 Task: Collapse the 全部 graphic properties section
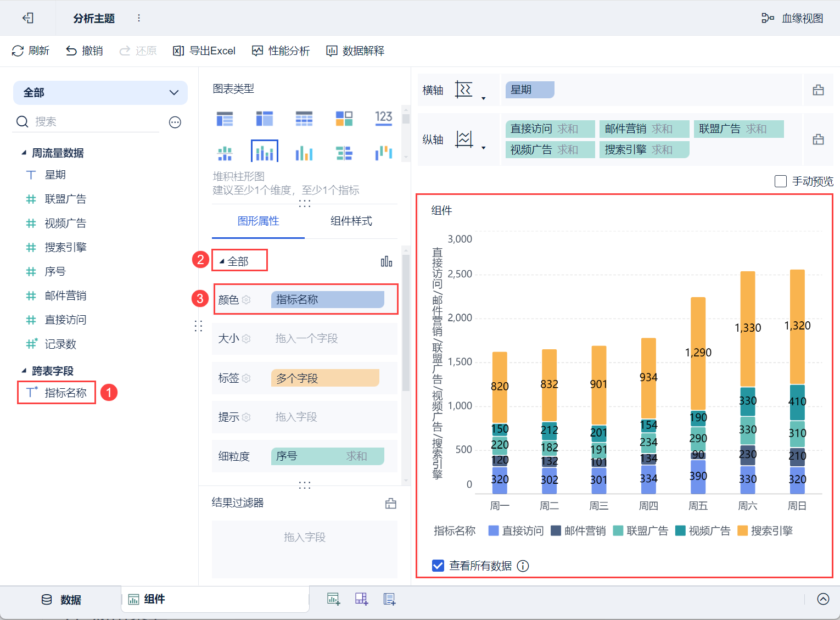tap(222, 261)
